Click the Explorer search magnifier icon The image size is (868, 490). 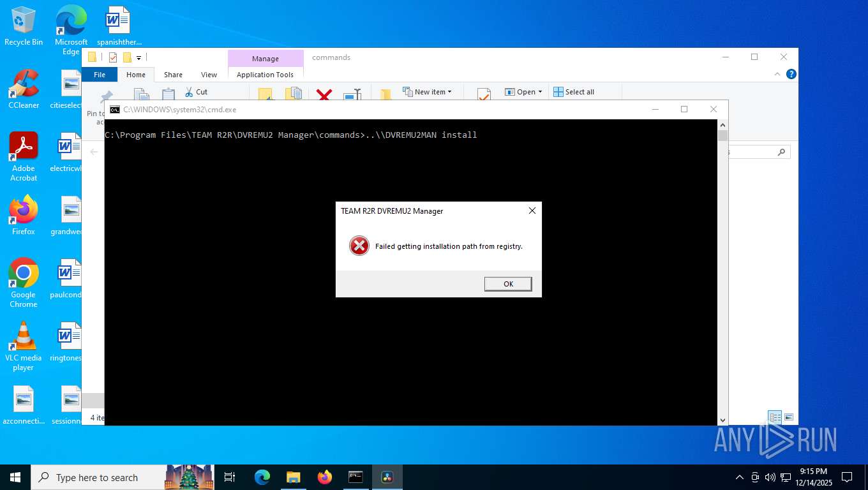(781, 152)
